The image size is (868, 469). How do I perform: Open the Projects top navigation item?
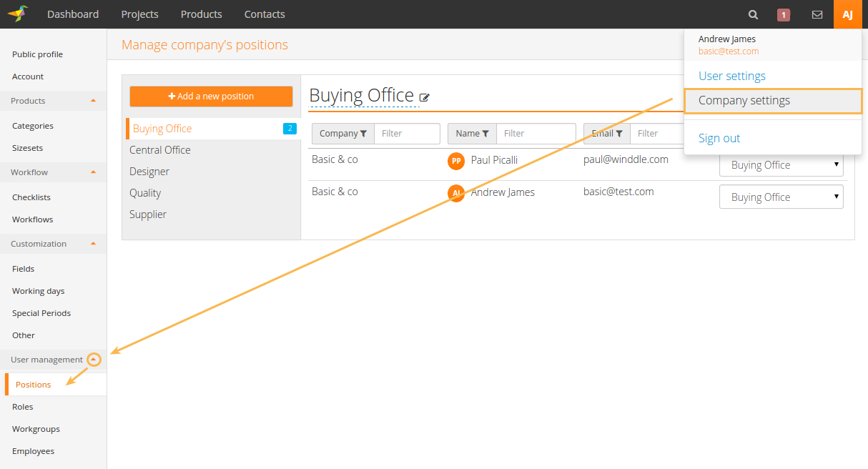[x=139, y=14]
